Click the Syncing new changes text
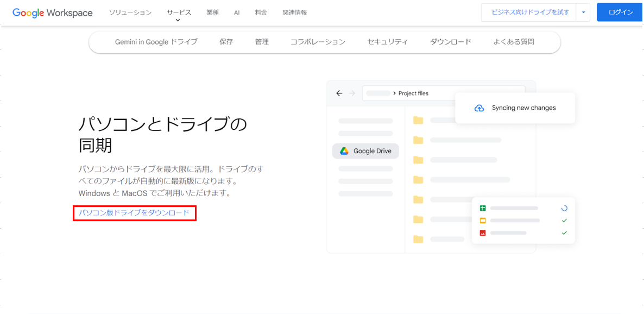644x314 pixels. 523,108
